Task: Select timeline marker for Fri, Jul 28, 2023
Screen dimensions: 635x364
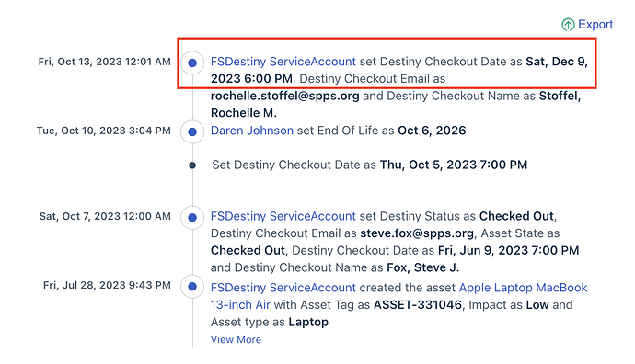Action: (192, 287)
